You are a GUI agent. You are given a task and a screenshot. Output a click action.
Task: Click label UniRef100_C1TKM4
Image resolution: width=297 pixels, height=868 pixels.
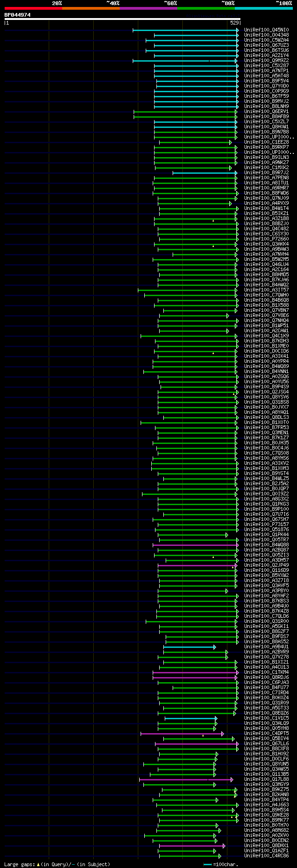coord(266,672)
